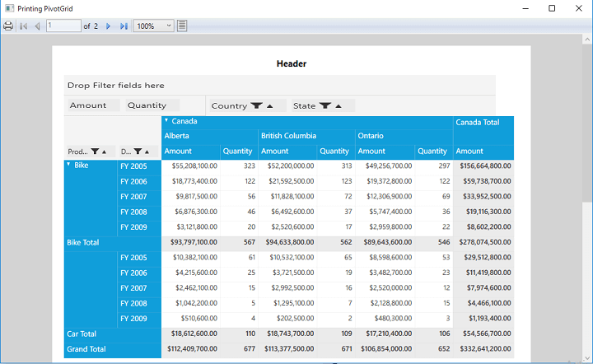Screen dimensions: 593x364
Task: Go to first page button
Action: [23, 26]
